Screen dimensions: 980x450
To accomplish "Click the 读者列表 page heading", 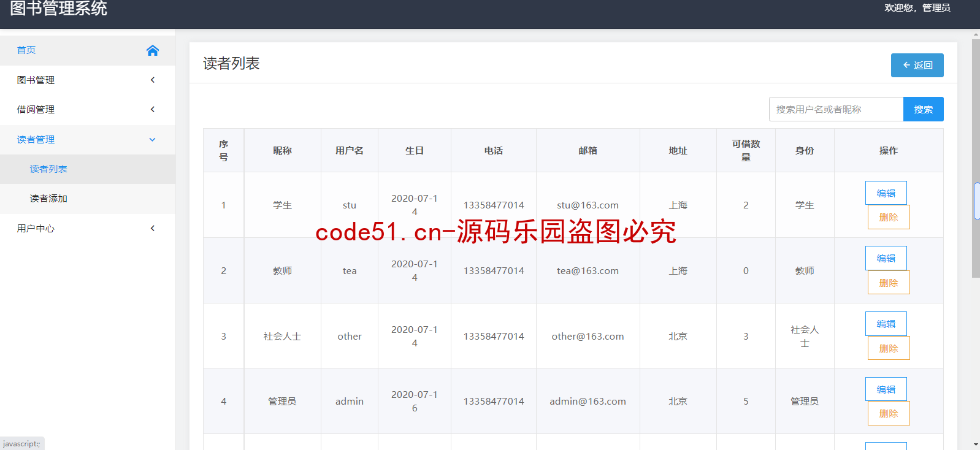I will click(231, 63).
